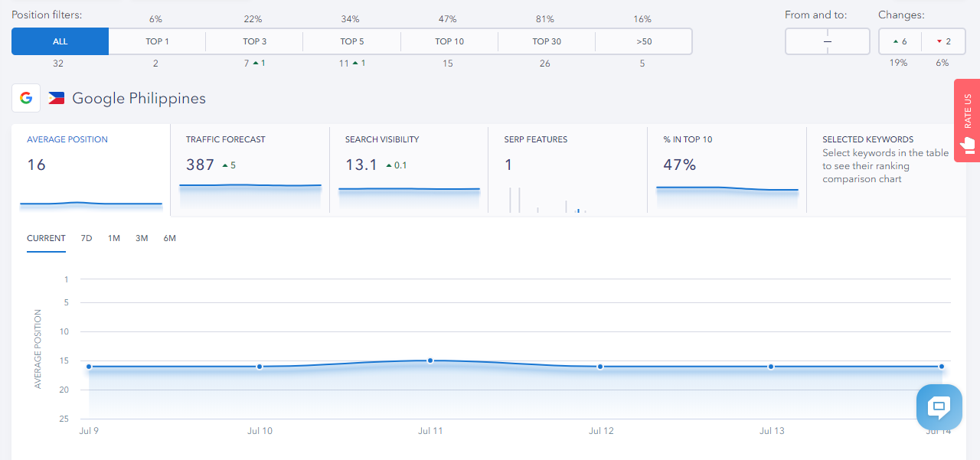
Task: Show keywords ranked beyond 50
Action: (643, 41)
